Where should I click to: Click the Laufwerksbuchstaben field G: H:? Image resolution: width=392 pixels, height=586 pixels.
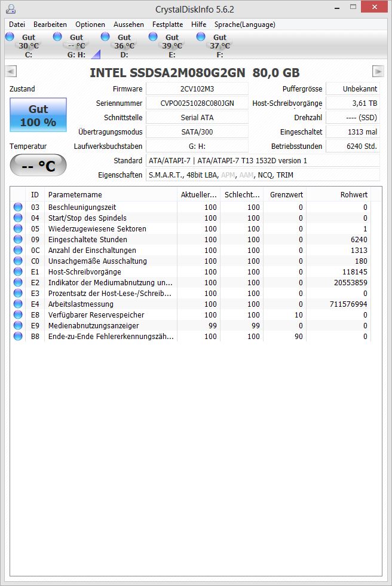point(197,146)
